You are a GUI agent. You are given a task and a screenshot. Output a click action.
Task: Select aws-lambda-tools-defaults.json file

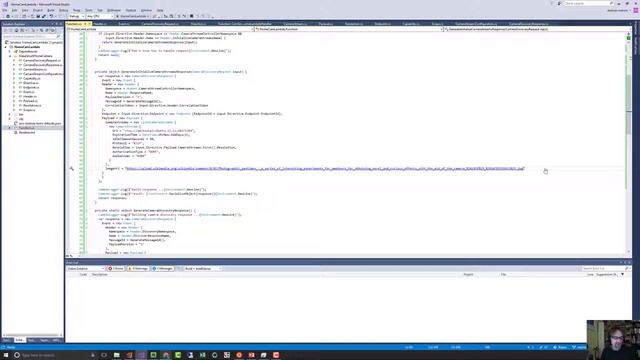pos(40,123)
